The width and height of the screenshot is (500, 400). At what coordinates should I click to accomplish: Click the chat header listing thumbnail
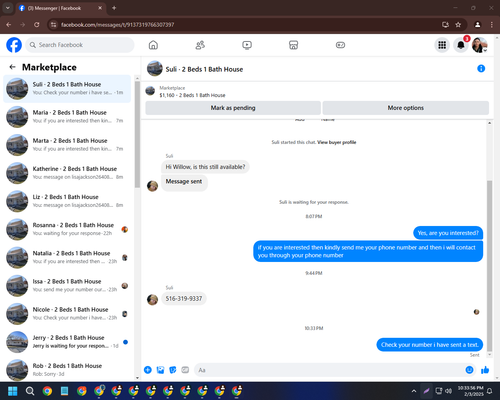(x=155, y=69)
